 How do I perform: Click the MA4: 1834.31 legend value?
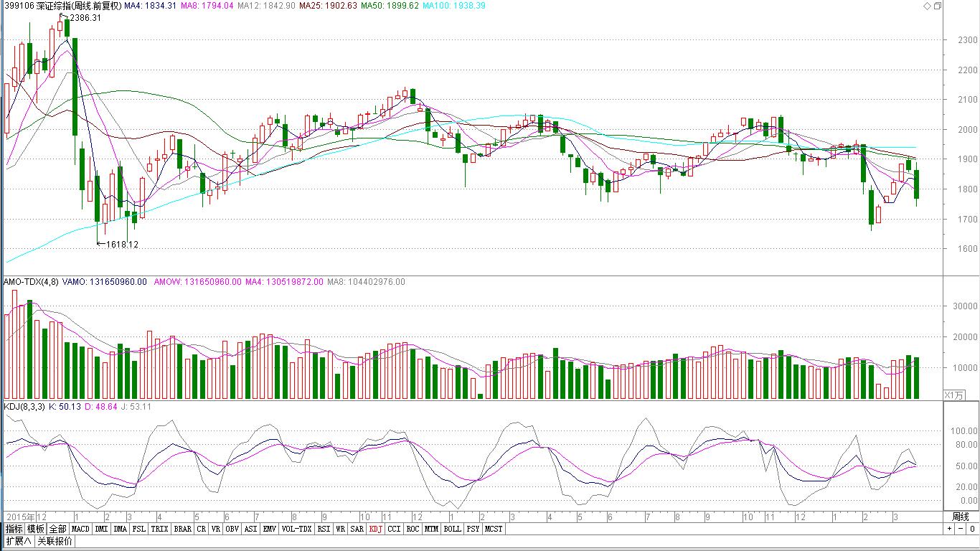tap(150, 6)
